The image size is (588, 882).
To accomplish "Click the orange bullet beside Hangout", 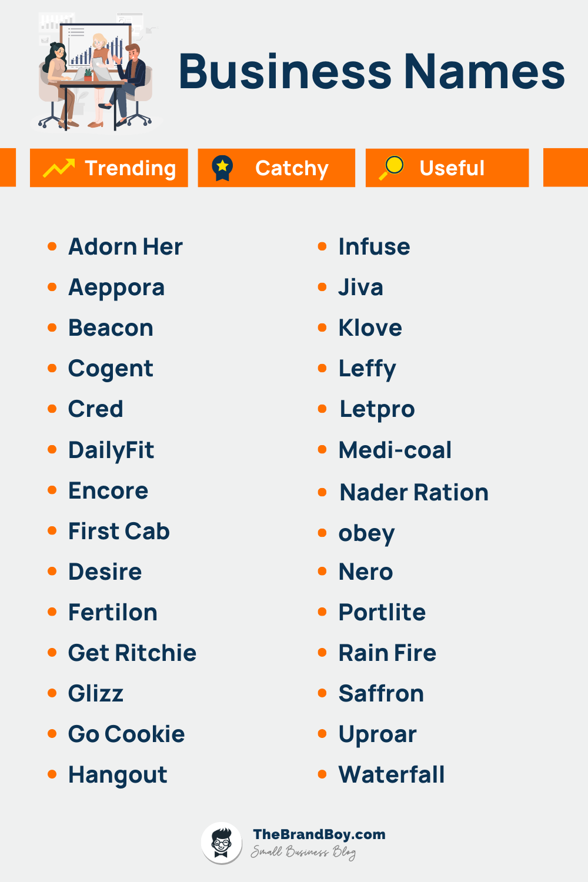I will 52,774.
